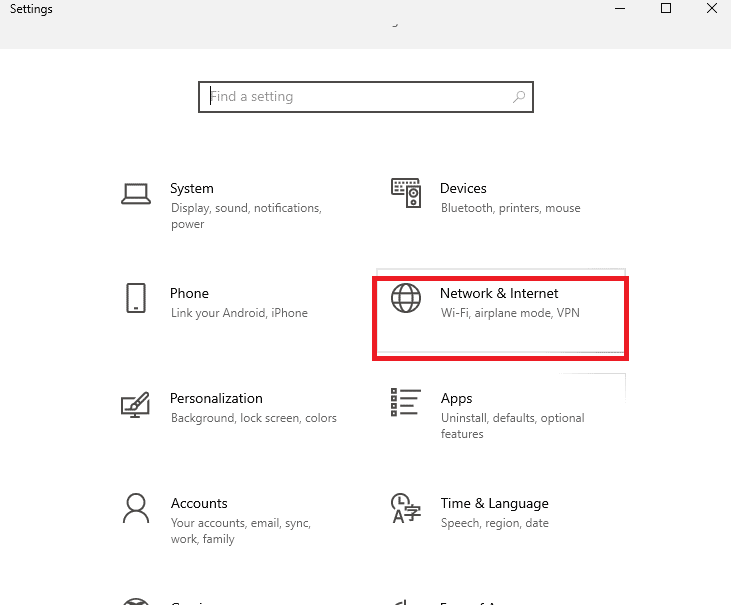Click 'Bluetooth, printers, mouse' description
Image resolution: width=731 pixels, height=605 pixels.
click(510, 208)
